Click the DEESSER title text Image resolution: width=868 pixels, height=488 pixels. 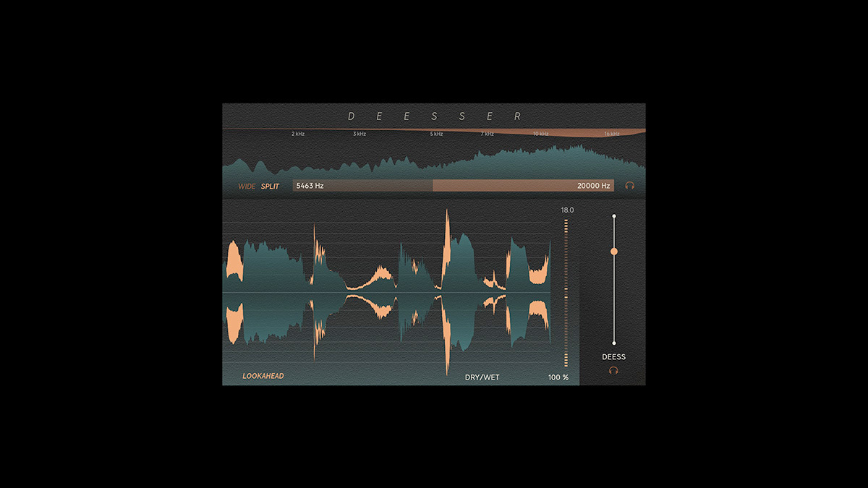(x=434, y=116)
